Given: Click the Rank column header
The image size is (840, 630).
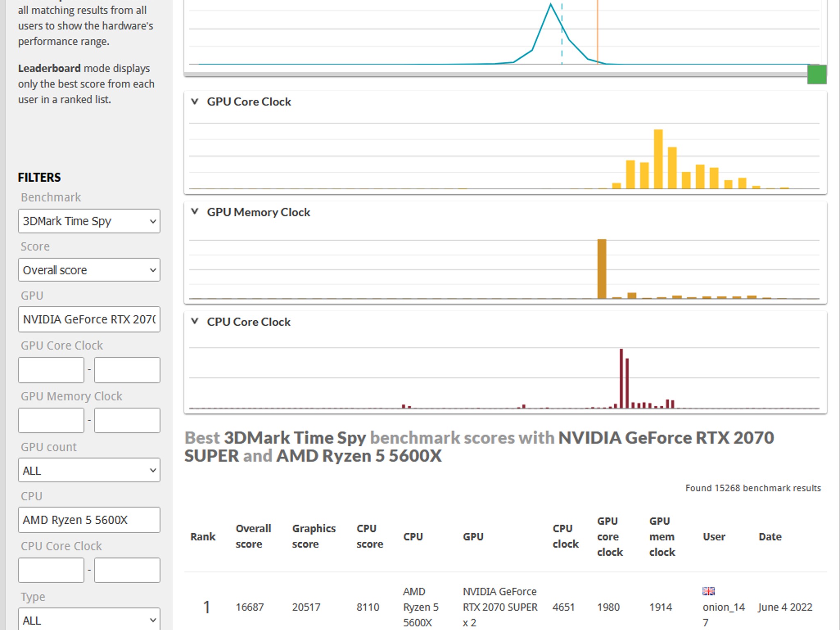Looking at the screenshot, I should tap(203, 536).
